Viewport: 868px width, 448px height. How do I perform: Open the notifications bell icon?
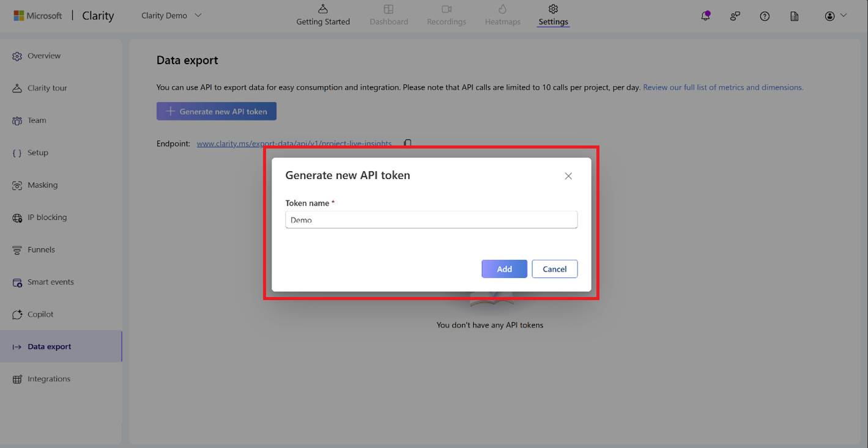pos(706,16)
